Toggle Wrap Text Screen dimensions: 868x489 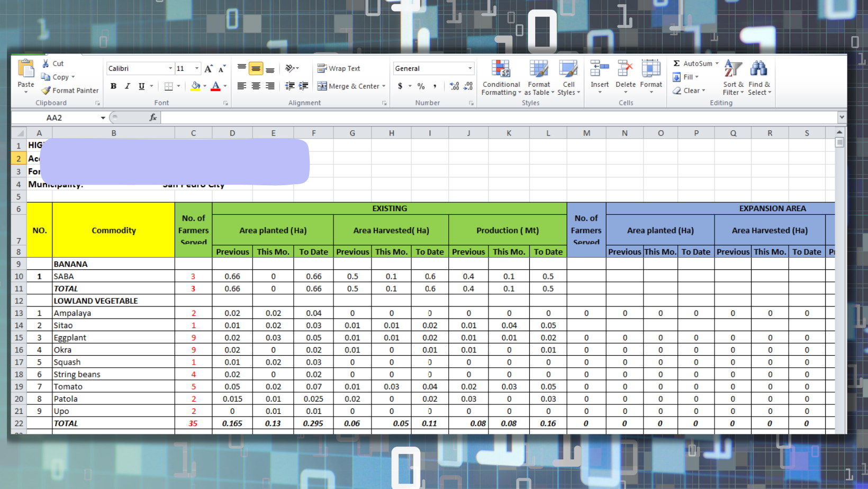339,68
